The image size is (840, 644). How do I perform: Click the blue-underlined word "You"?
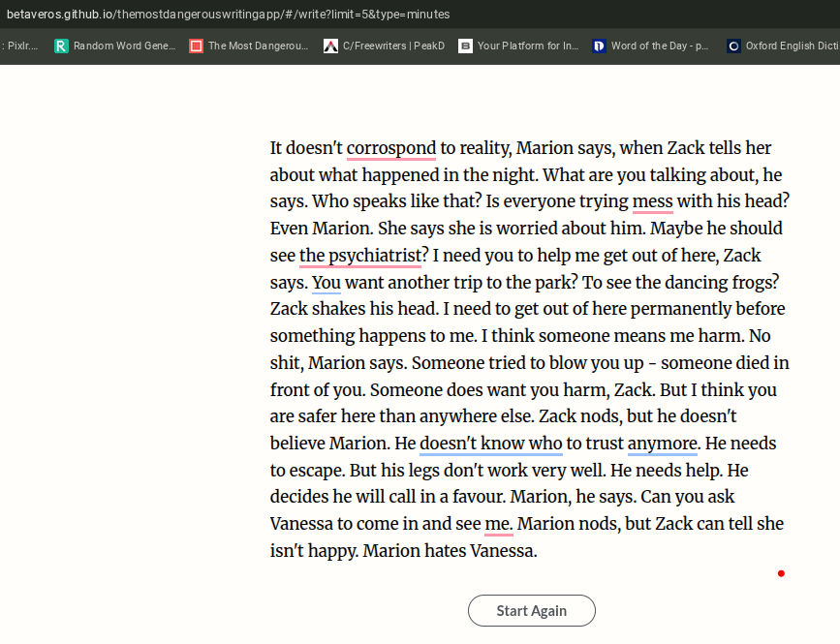pyautogui.click(x=327, y=283)
